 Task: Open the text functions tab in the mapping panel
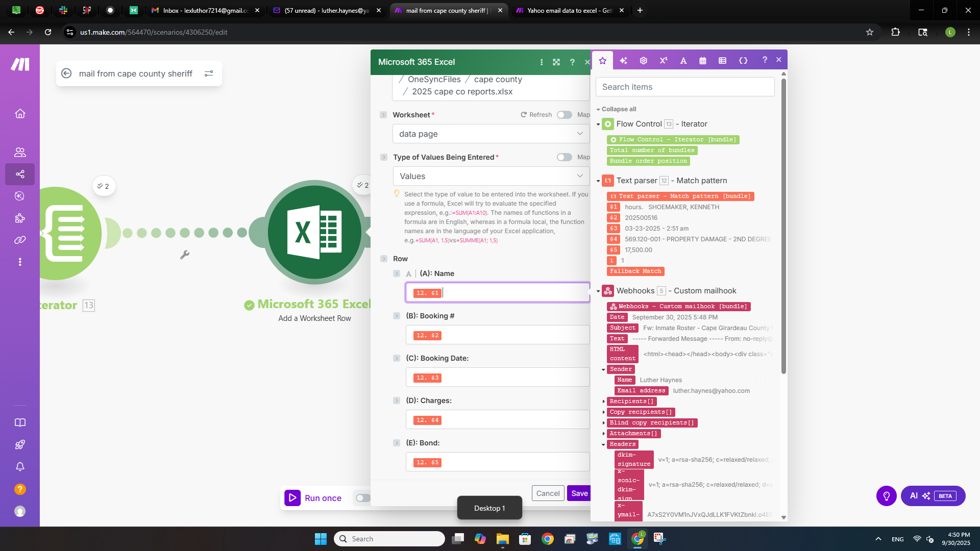(683, 61)
